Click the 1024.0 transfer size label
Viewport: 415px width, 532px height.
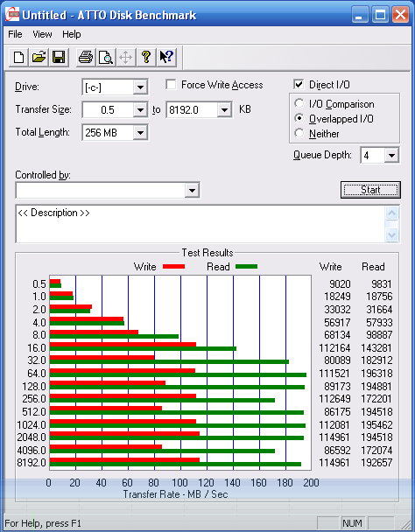(32, 424)
